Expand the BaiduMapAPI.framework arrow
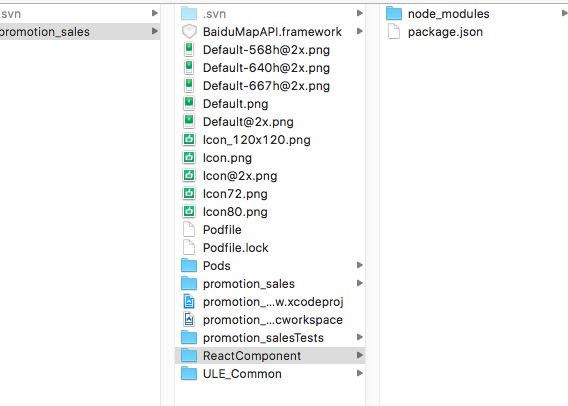This screenshot has width=568, height=406. point(360,31)
